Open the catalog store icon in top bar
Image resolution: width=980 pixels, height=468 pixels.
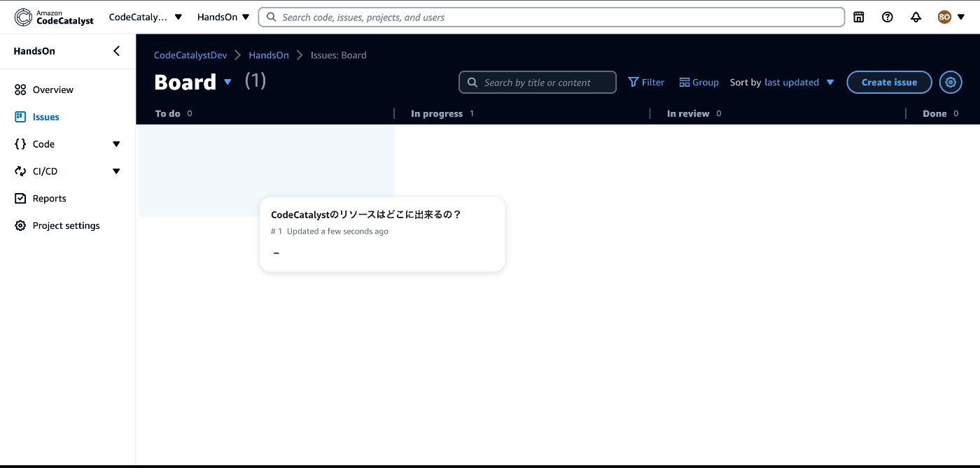pos(859,17)
